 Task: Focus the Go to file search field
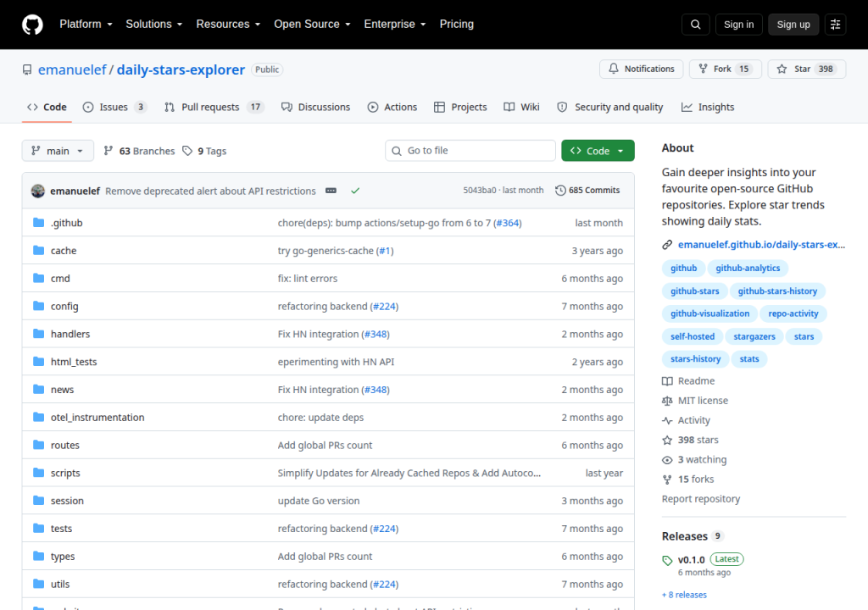click(x=470, y=151)
